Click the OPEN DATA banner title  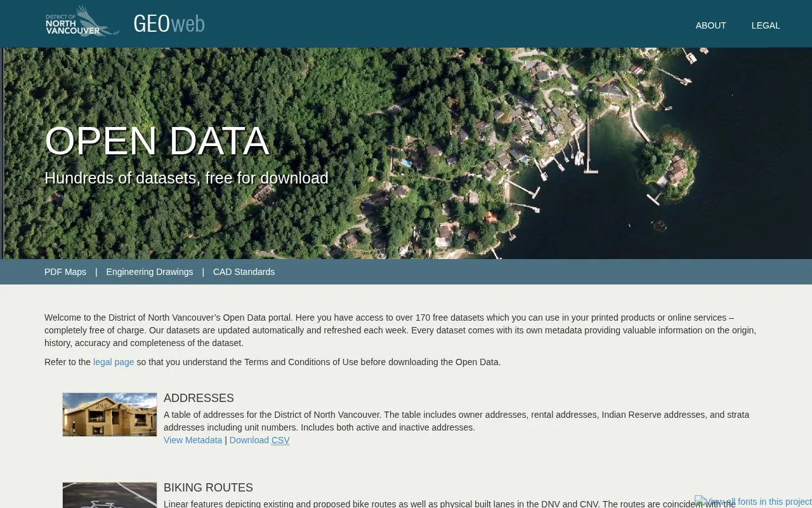(157, 140)
